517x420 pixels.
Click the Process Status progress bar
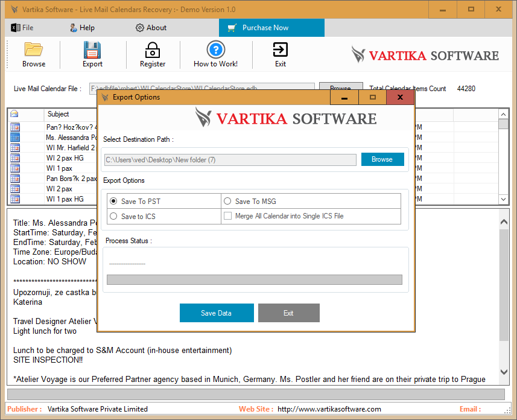(254, 280)
